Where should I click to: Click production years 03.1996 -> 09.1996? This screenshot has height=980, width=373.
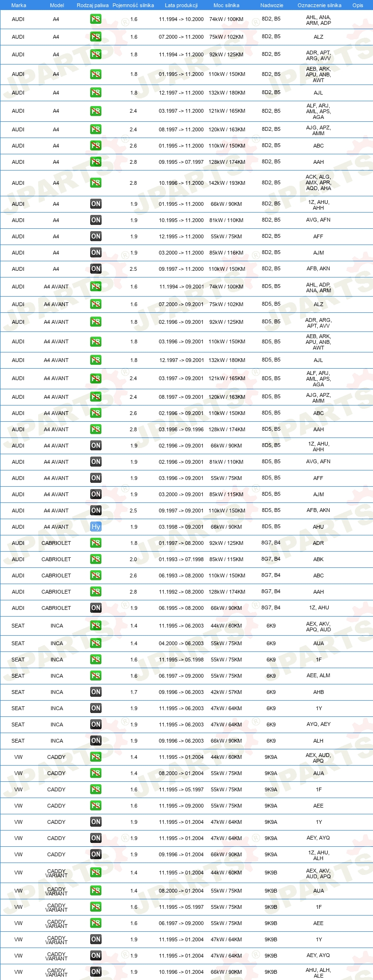(x=181, y=429)
